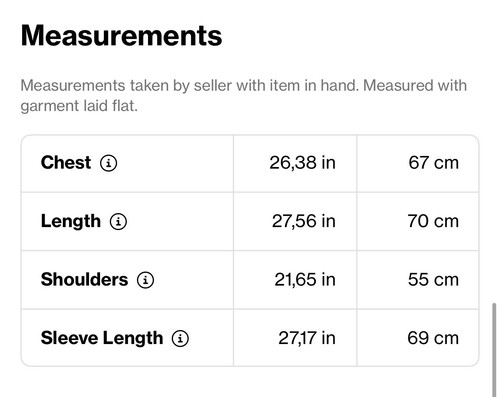The image size is (500, 397).
Task: Click the Sleeve Length row label
Action: [x=102, y=338]
